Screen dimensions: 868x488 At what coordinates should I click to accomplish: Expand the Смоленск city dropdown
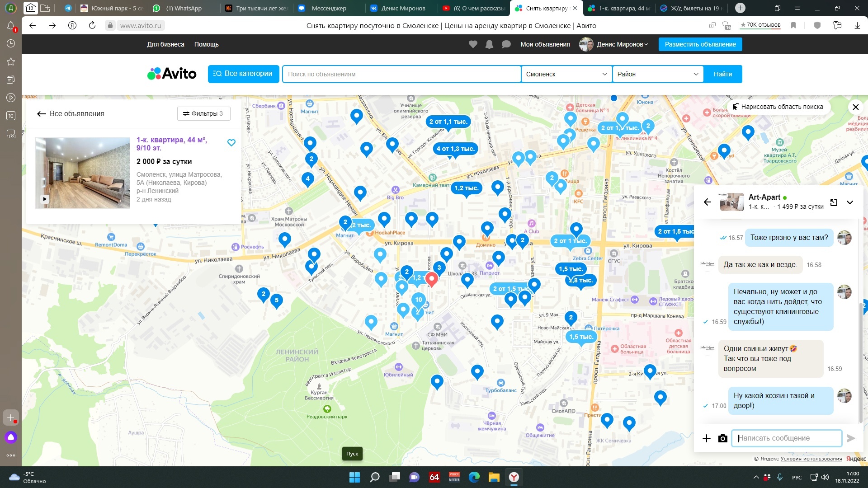point(566,74)
